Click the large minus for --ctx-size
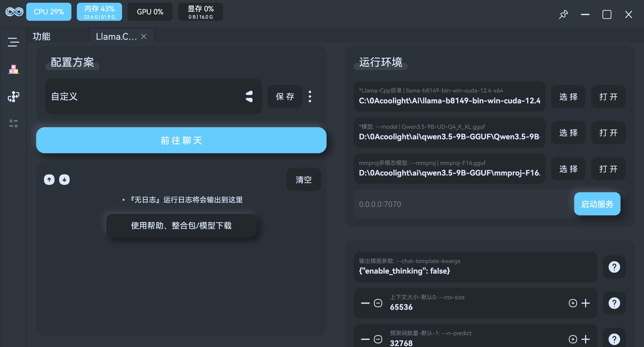Screen dimensions: 644x347 pos(365,303)
